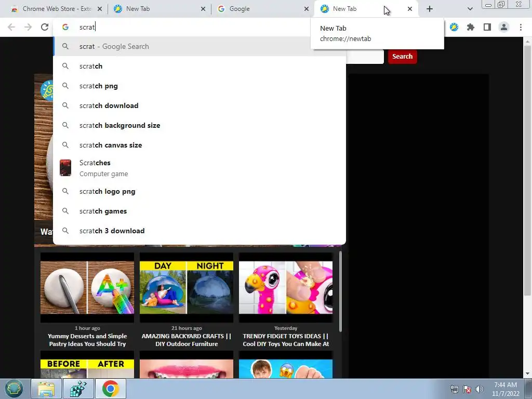The height and width of the screenshot is (399, 532).
Task: Choose the 'scratch png' suggestion
Action: point(199,86)
